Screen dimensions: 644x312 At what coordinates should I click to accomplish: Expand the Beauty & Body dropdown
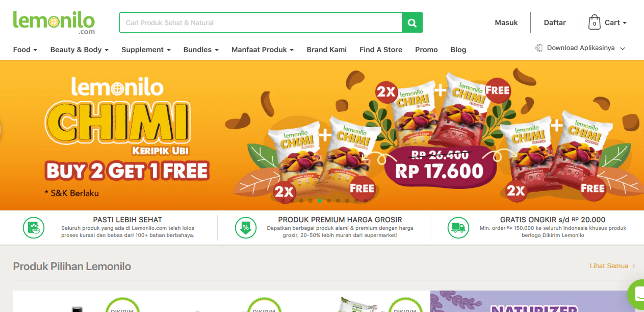[80, 50]
